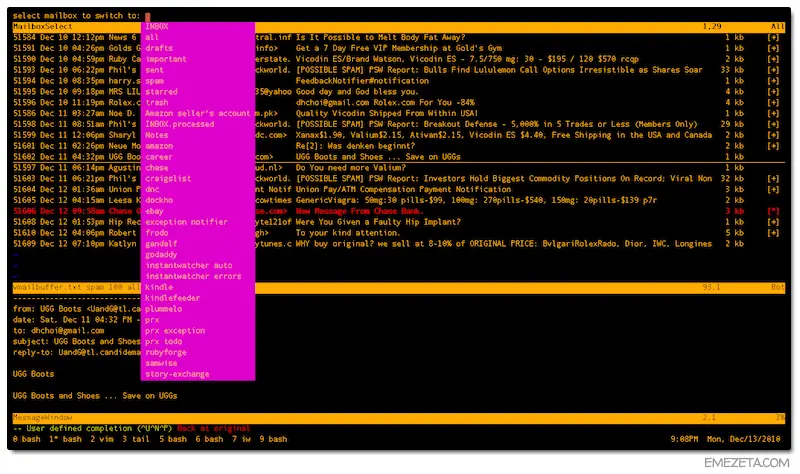Choose Amazon seller's account mailbox
800x474 pixels.
pos(197,113)
